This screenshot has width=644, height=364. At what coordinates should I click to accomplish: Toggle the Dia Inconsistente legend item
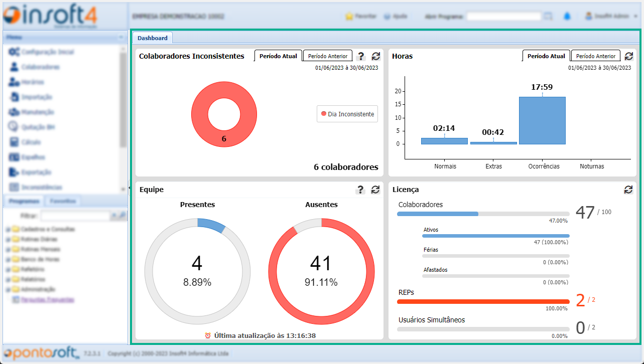347,114
